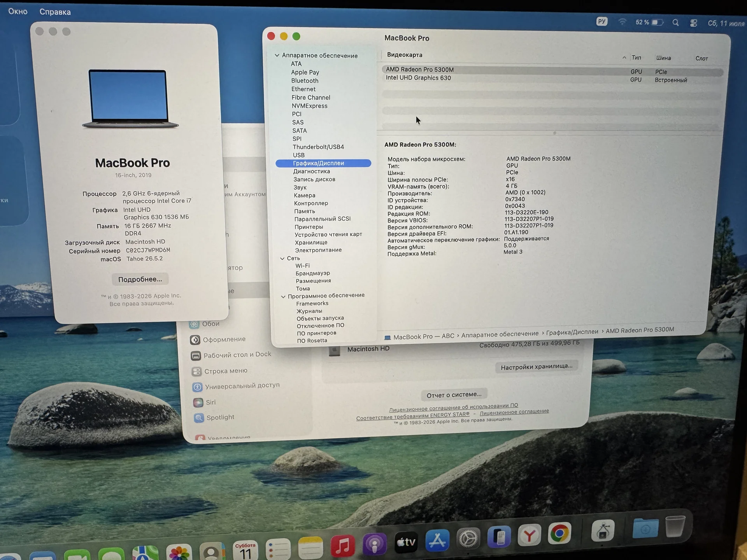Screen dimensions: 747x560
Task: Select Apple Pay in the hardware tree
Action: pos(305,72)
